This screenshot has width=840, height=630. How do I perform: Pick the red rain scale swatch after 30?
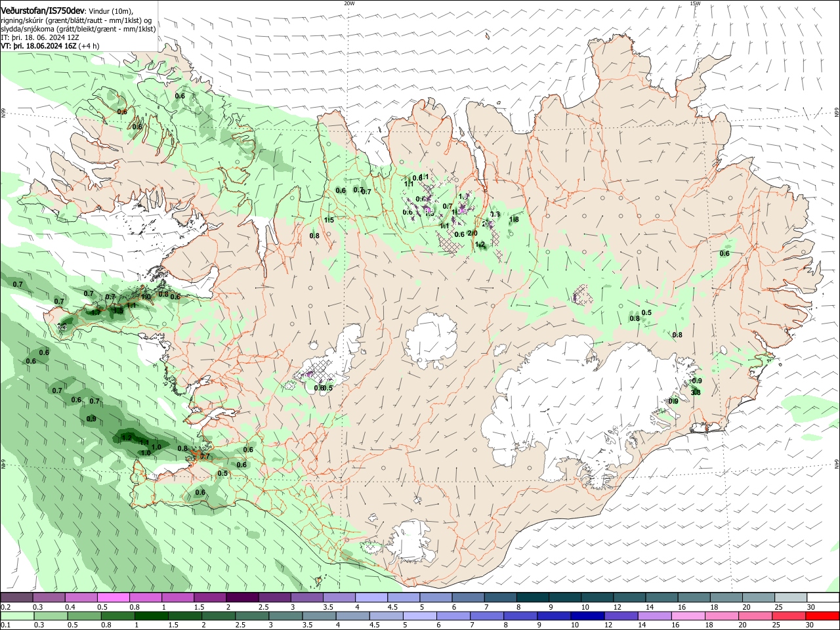coord(822,616)
